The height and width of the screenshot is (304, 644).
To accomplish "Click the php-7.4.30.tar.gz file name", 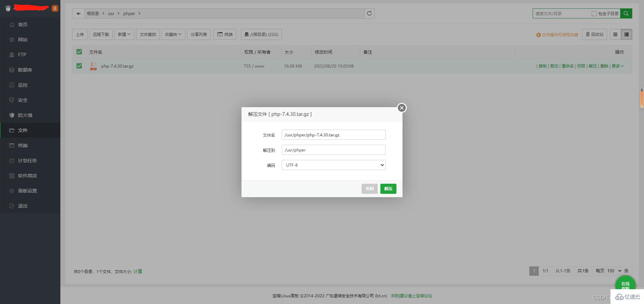I will pyautogui.click(x=117, y=66).
